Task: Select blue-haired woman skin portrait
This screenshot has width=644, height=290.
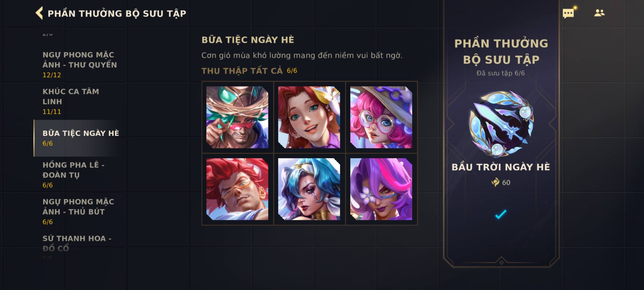Action: tap(309, 189)
